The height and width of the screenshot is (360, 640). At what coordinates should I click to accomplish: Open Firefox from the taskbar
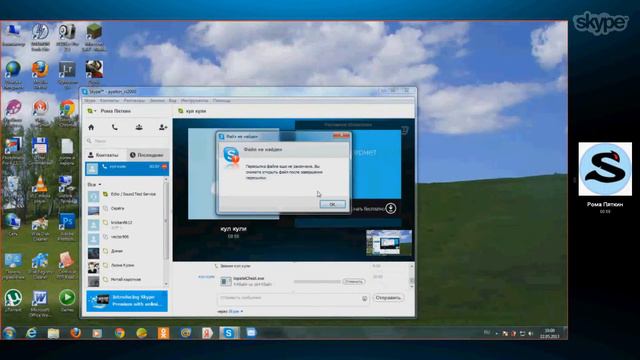click(x=76, y=333)
